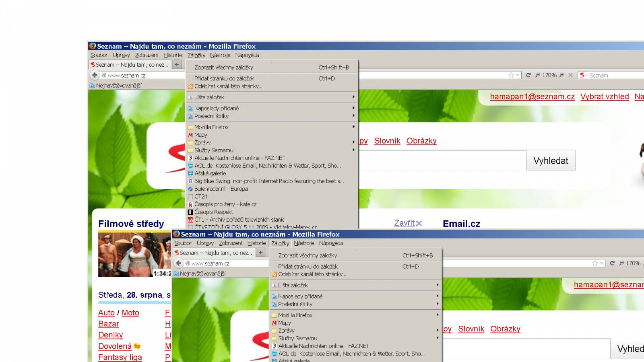This screenshot has height=362, width=644.
Task: Open the Fantasy liga link
Action: coord(120,357)
